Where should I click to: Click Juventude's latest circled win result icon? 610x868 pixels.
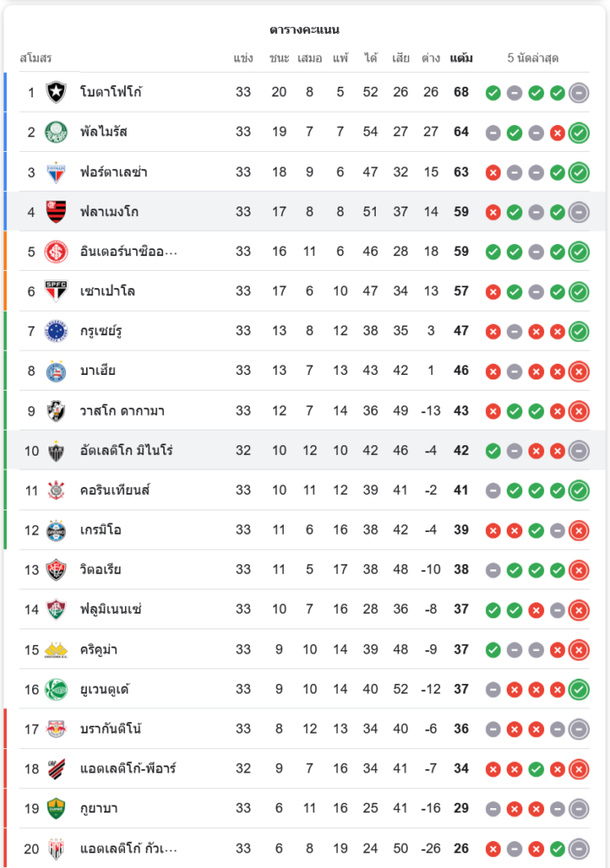point(579,690)
